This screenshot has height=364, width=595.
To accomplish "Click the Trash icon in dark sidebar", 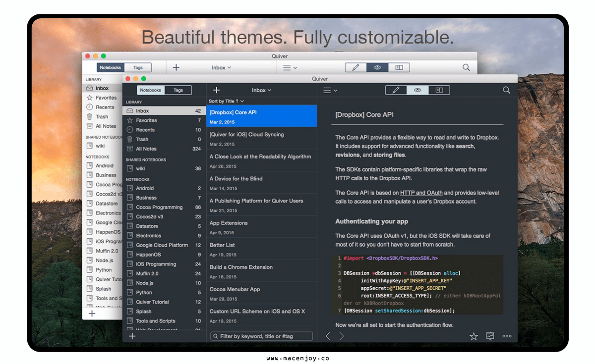I will (129, 139).
